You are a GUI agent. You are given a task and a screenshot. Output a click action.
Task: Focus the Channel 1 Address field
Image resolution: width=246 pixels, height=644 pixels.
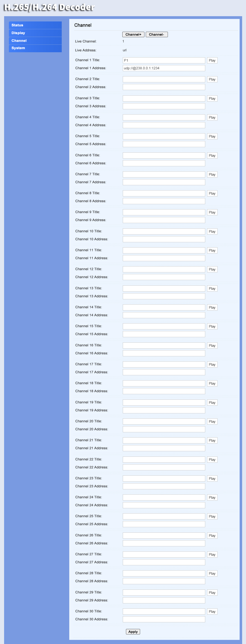point(164,68)
